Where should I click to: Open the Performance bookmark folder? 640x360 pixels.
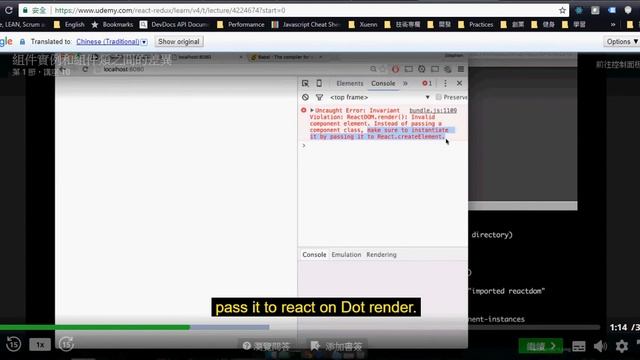[x=241, y=24]
